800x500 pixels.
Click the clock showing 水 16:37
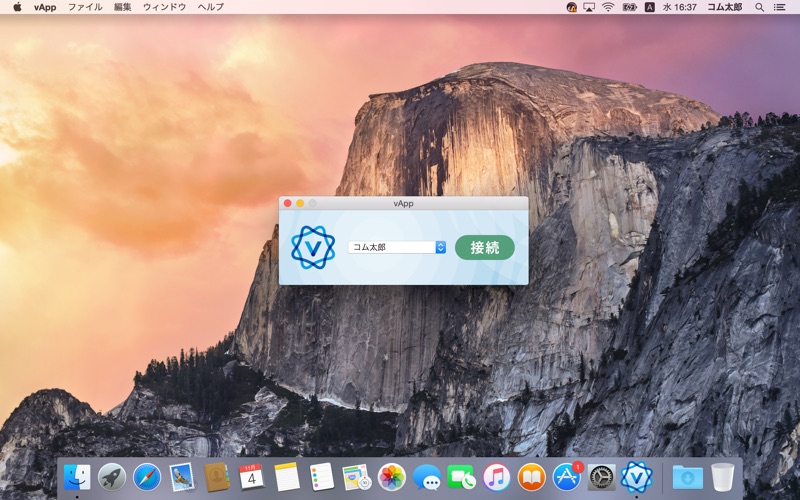coord(680,7)
